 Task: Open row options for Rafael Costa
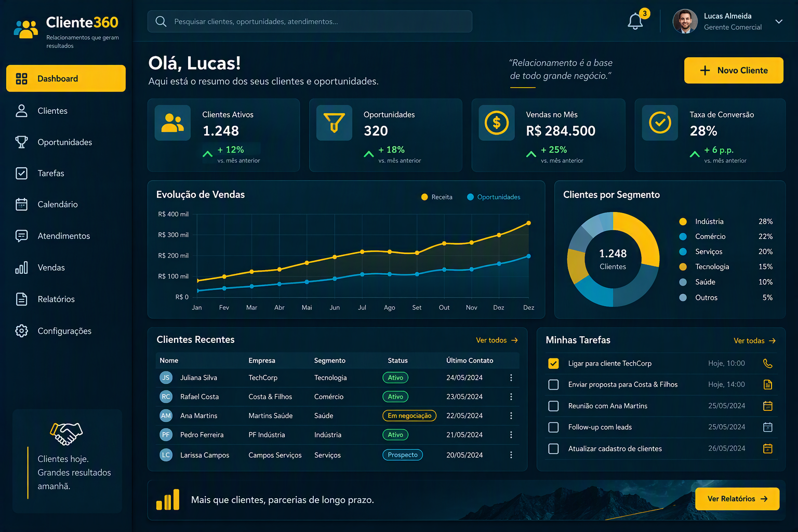[511, 396]
